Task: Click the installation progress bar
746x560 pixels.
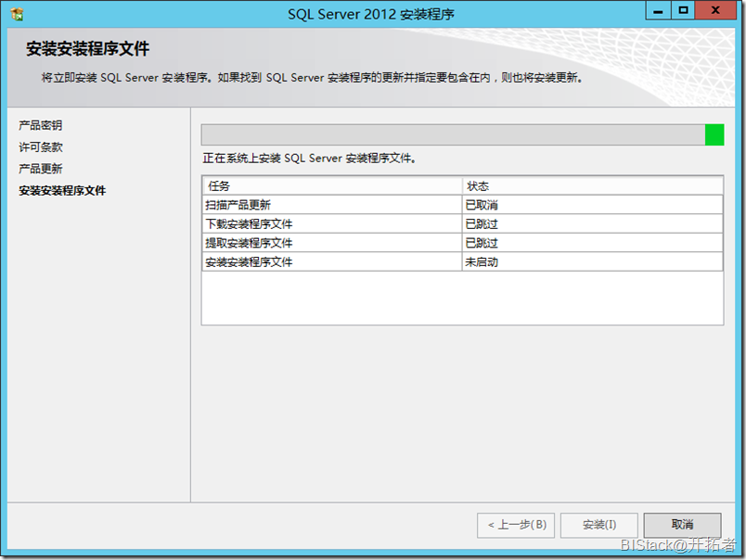Action: click(462, 134)
